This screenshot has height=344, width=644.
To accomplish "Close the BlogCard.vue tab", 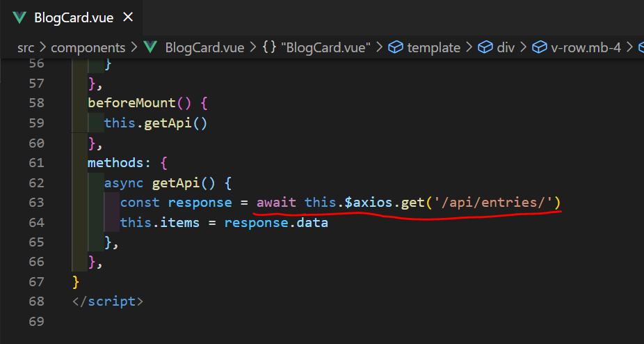I will pyautogui.click(x=129, y=17).
